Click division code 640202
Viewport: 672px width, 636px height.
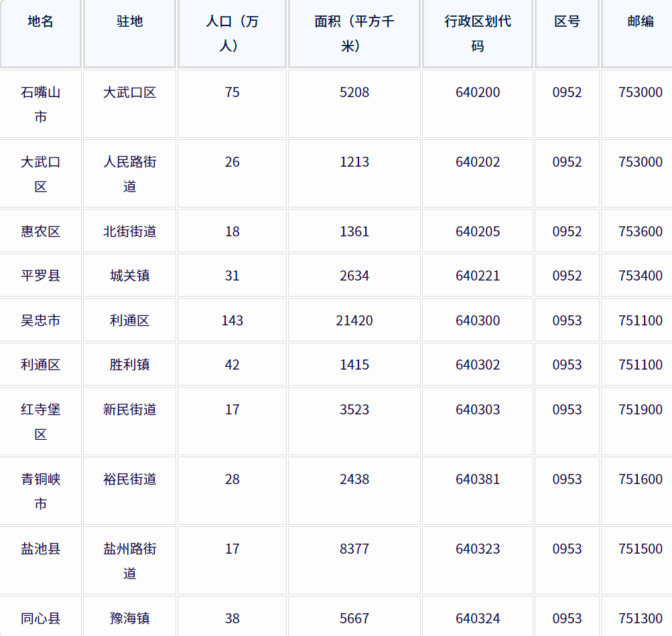478,162
